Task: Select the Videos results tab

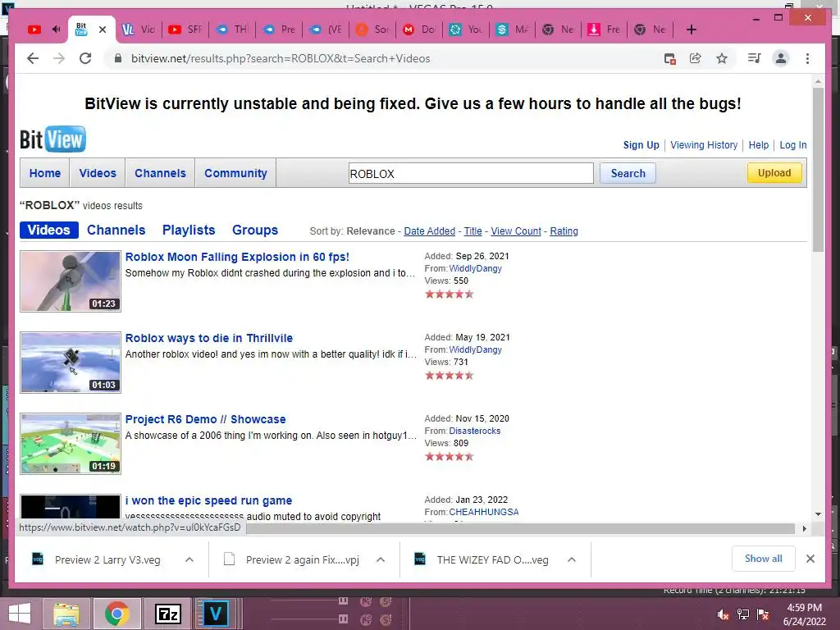Action: click(48, 230)
